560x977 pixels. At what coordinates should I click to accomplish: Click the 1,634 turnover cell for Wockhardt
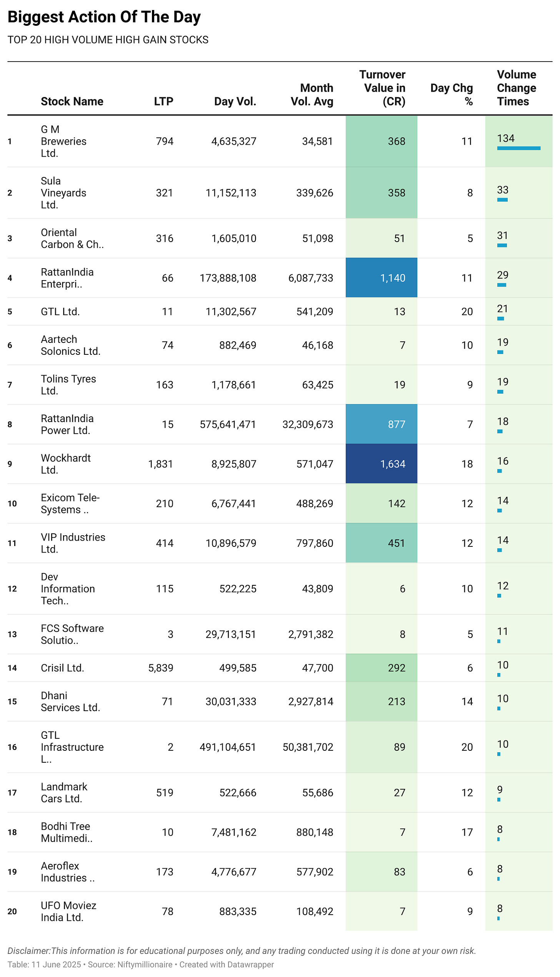tap(382, 464)
